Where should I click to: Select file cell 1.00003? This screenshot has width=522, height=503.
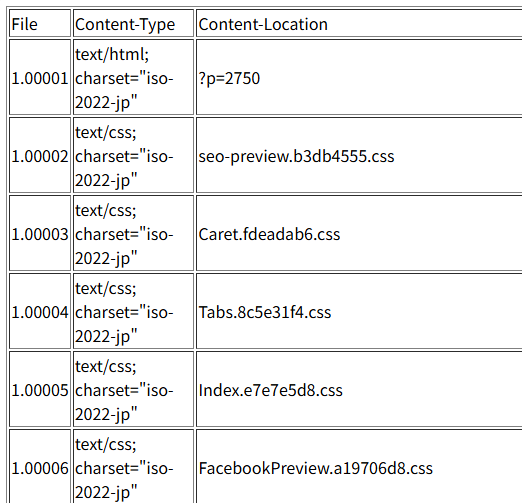[x=40, y=233]
